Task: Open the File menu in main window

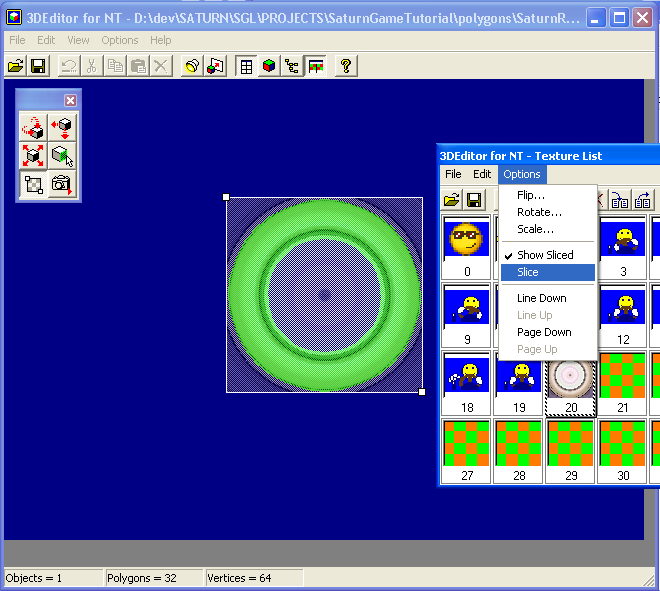Action: 17,40
